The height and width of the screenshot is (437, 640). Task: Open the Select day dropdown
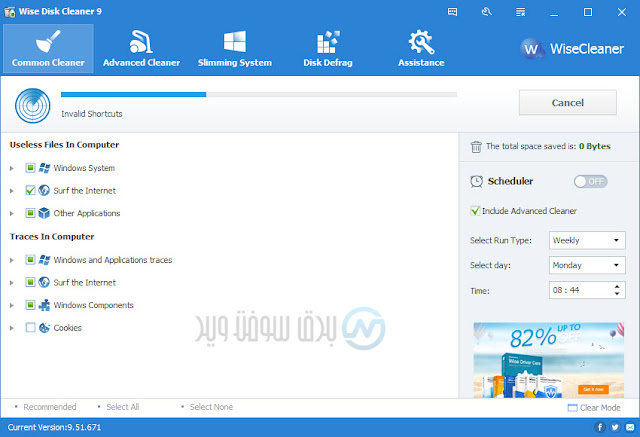point(587,265)
